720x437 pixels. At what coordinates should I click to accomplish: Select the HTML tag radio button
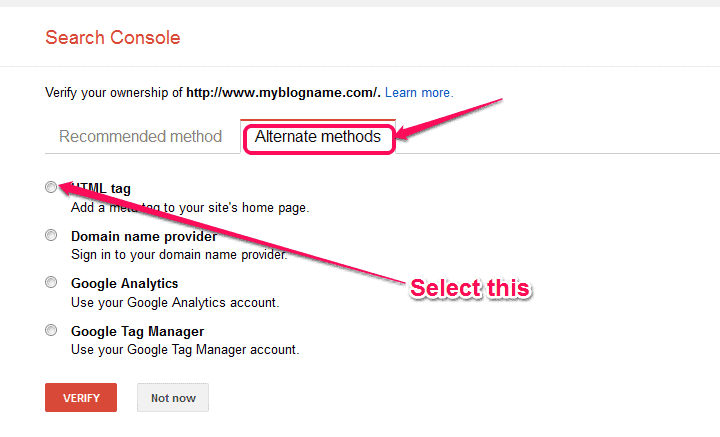click(x=51, y=187)
